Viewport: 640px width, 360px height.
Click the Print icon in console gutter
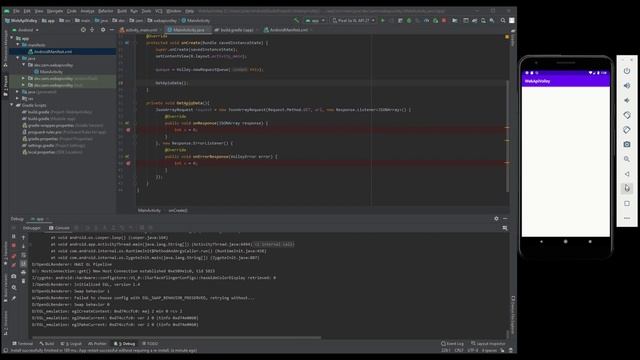click(23, 272)
